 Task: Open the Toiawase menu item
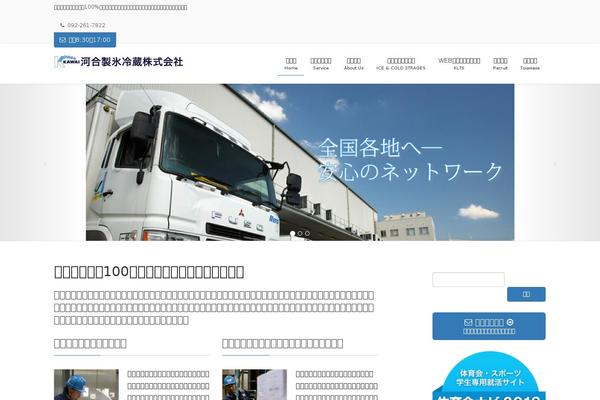(530, 64)
